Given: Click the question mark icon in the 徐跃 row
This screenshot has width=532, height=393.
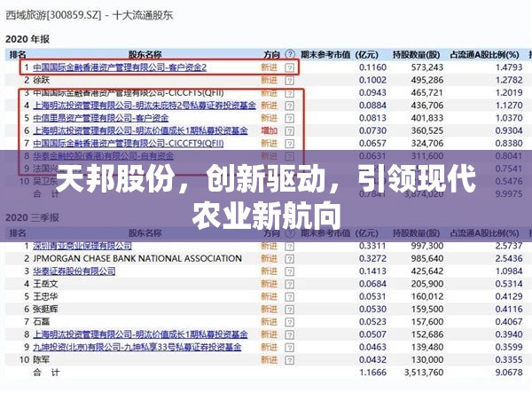Looking at the screenshot, I should (289, 81).
